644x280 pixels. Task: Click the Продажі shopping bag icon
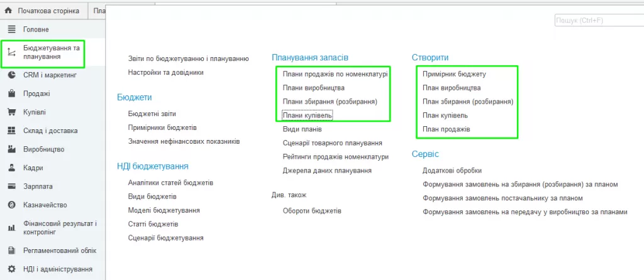point(12,94)
